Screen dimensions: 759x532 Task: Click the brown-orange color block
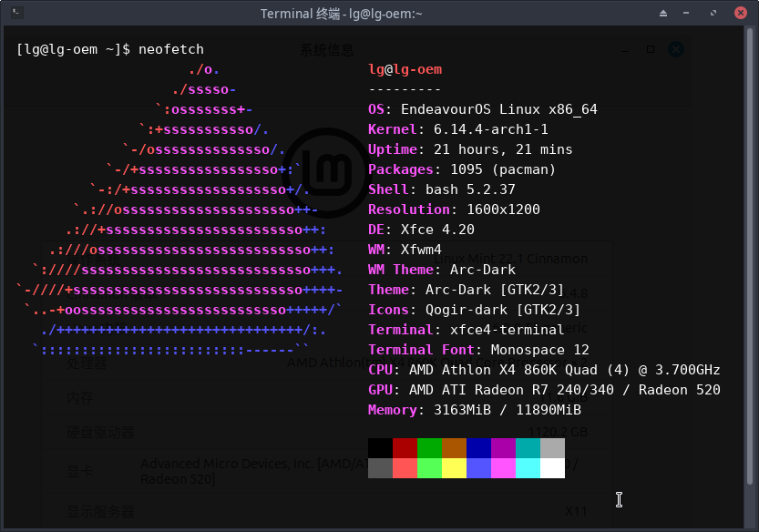pos(454,448)
